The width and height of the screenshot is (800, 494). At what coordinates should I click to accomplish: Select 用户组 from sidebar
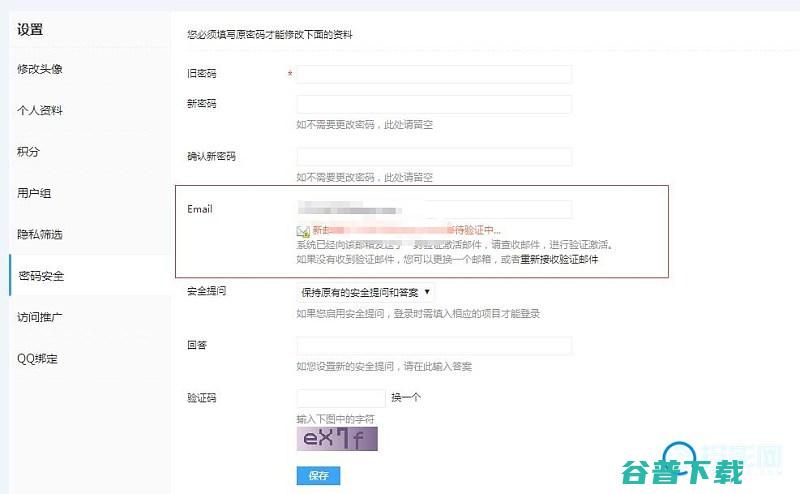pos(34,193)
